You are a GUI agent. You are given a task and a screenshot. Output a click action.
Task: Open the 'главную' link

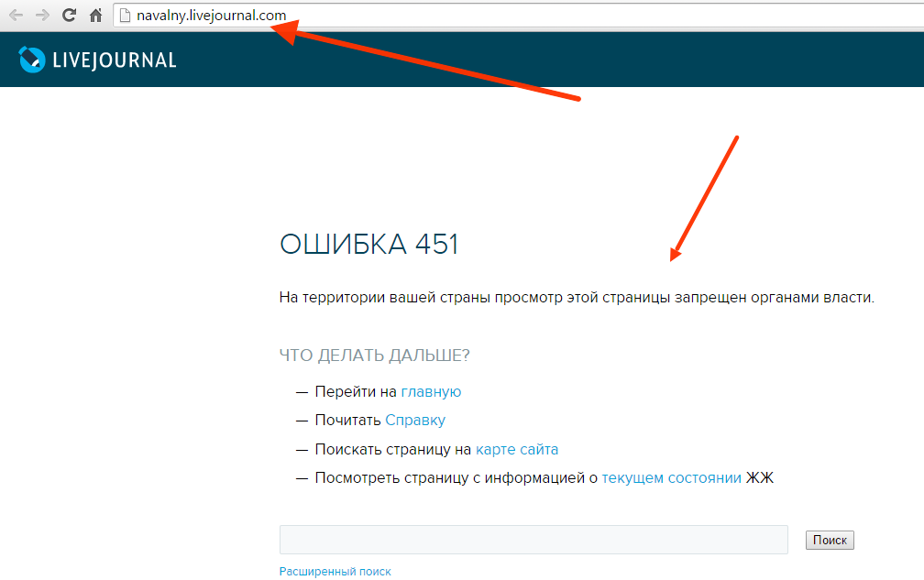click(x=431, y=391)
